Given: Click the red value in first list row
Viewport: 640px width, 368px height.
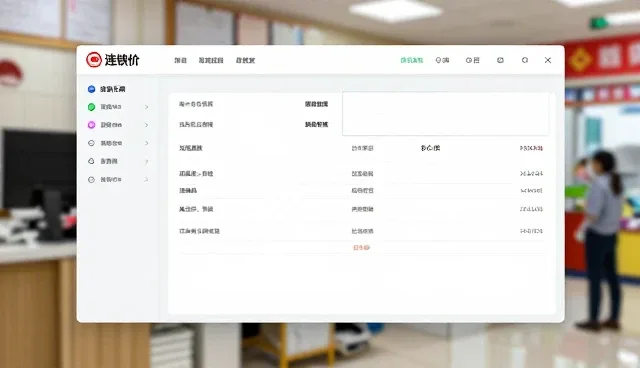Looking at the screenshot, I should pyautogui.click(x=531, y=148).
